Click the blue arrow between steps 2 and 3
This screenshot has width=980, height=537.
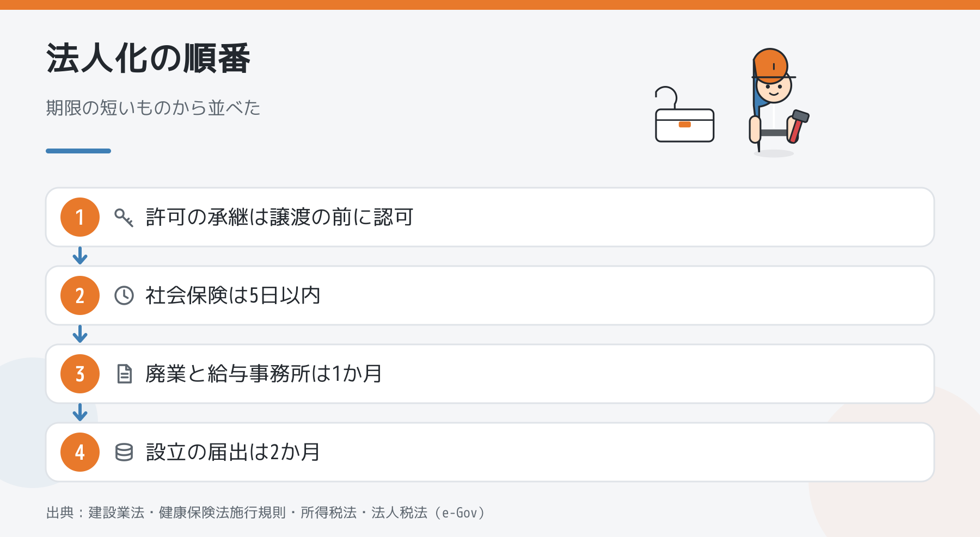(x=80, y=334)
